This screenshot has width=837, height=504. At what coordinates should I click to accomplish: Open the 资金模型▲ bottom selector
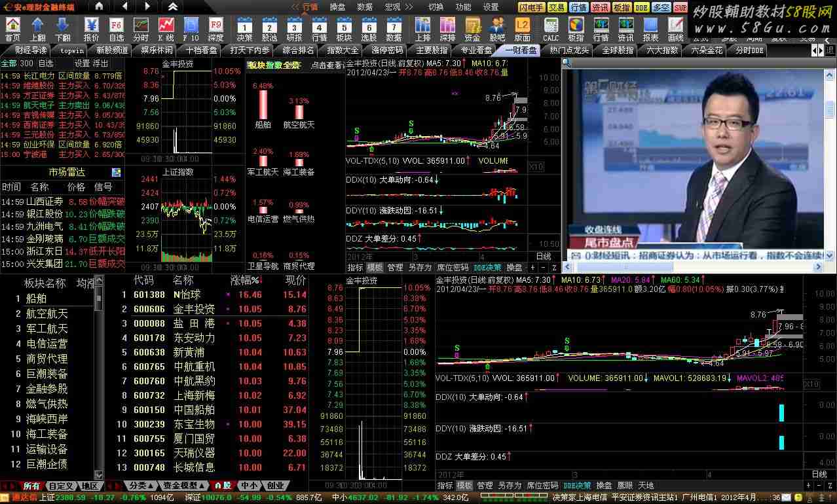click(x=183, y=486)
